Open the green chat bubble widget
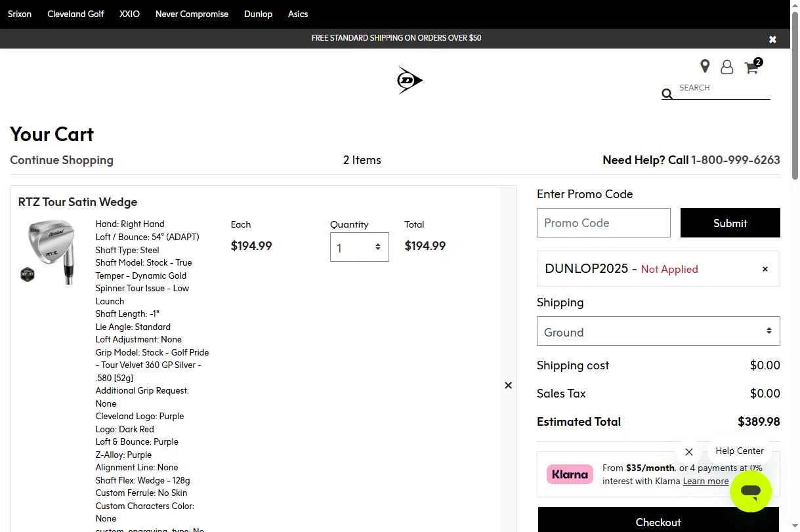Image resolution: width=800 pixels, height=532 pixels. [751, 491]
